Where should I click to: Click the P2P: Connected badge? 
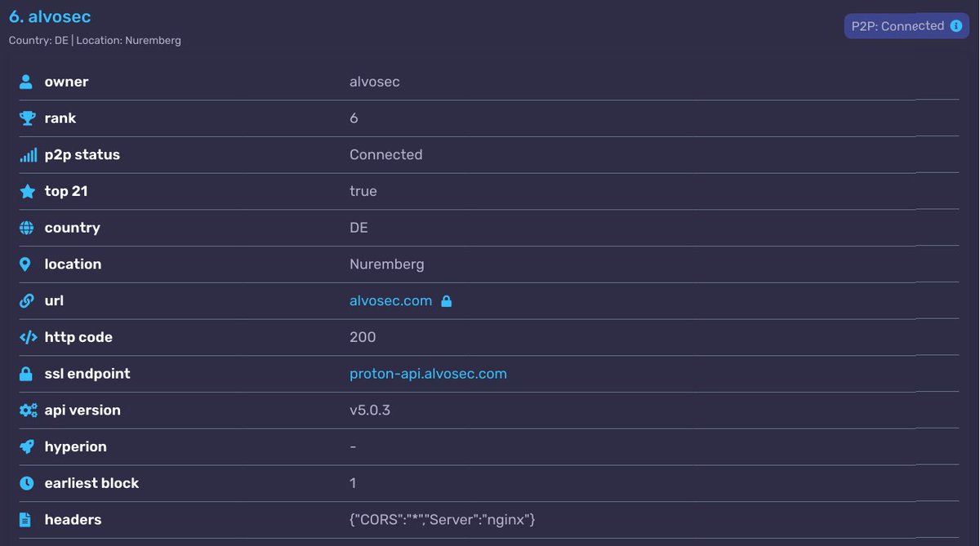[906, 26]
